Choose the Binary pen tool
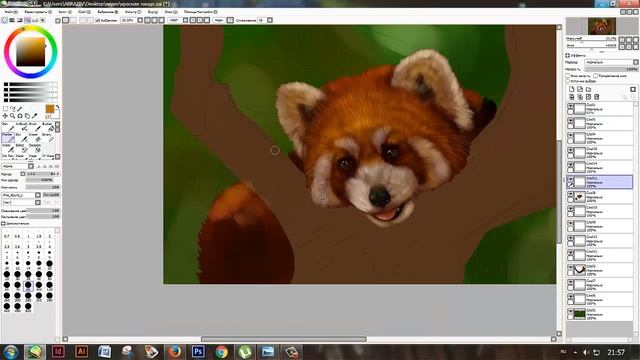This screenshot has width=640, height=360. click(48, 137)
